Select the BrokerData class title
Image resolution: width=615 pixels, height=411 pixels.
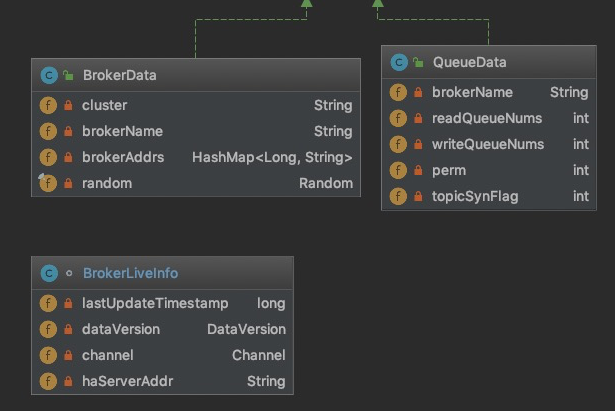[x=120, y=75]
